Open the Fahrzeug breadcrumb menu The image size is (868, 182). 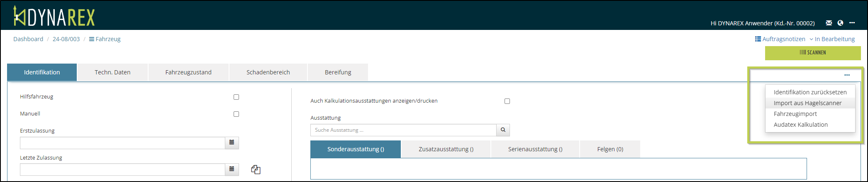105,39
